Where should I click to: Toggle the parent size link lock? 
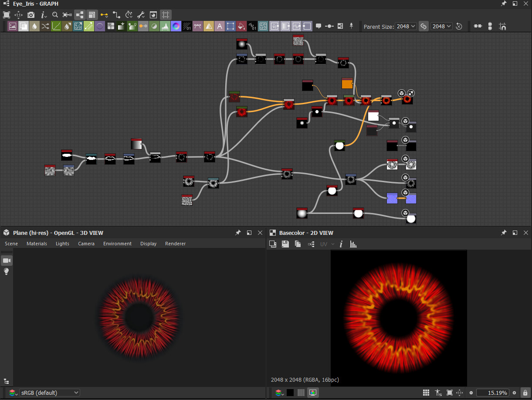(423, 26)
